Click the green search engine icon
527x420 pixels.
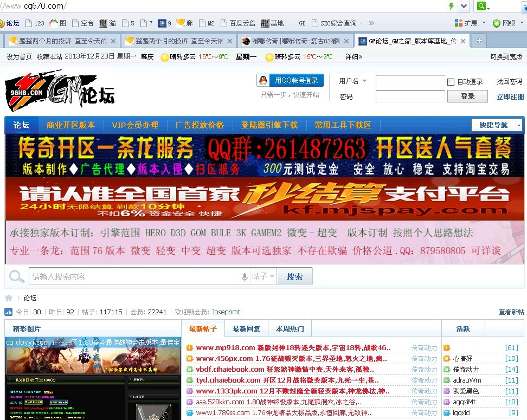[482, 6]
